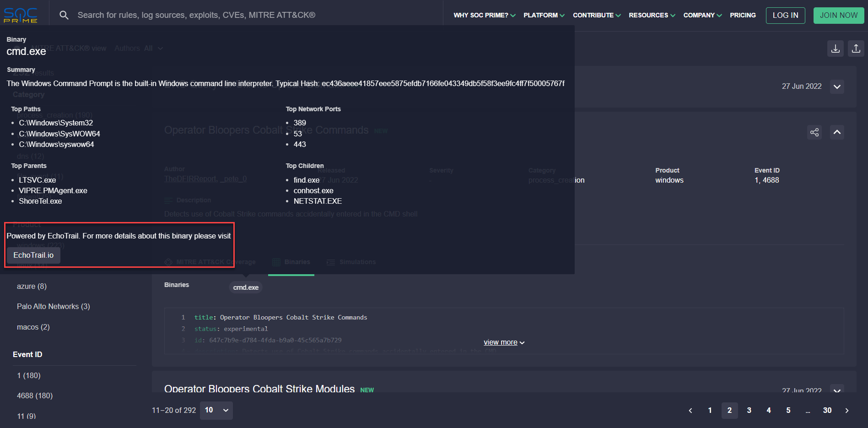
Task: Click the C:\Windows\System32 path entry
Action: click(x=56, y=123)
